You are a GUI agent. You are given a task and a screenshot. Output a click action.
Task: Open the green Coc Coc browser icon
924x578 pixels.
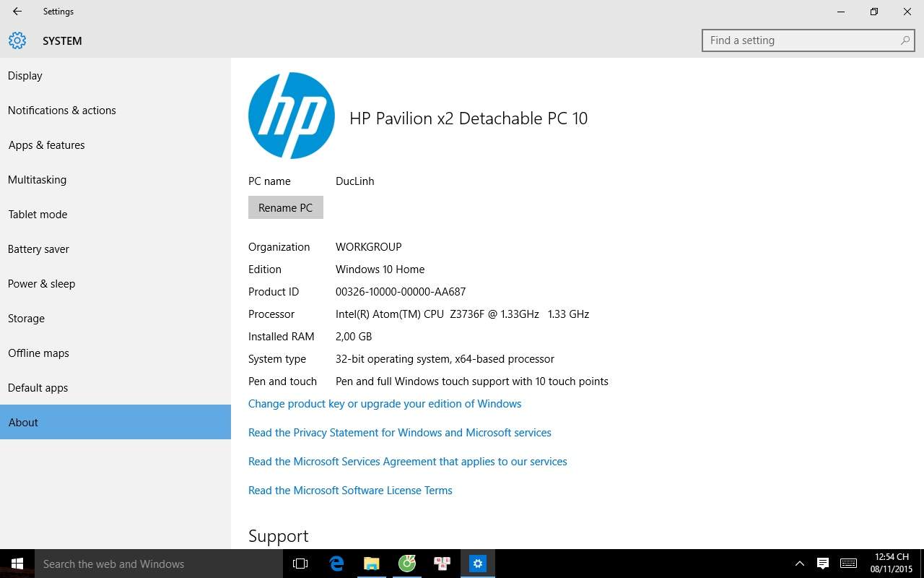407,564
